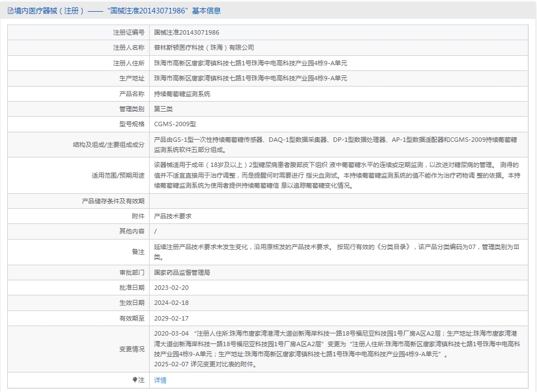537x392 pixels.
Task: Click the 审批部门 label
Action: point(132,273)
